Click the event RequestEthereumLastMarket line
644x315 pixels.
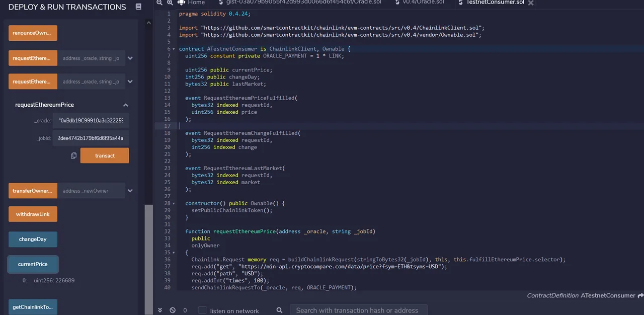point(235,168)
